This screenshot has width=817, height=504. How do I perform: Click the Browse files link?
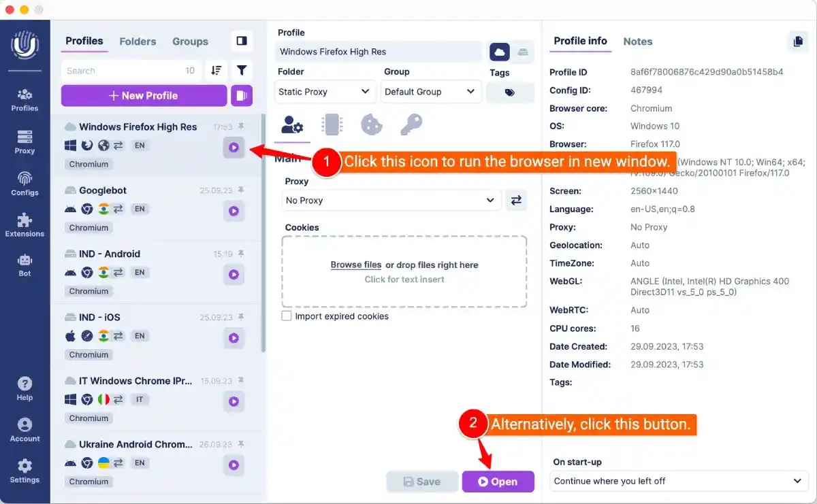tap(355, 265)
